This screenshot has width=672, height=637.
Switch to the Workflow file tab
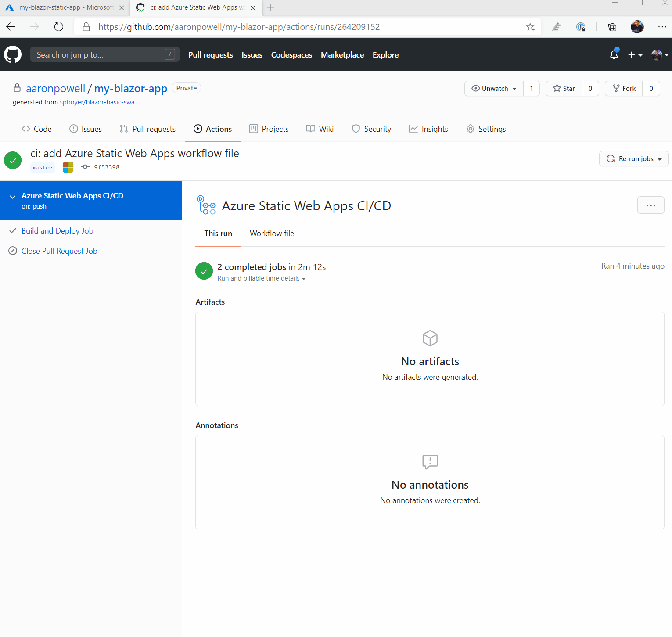[272, 233]
